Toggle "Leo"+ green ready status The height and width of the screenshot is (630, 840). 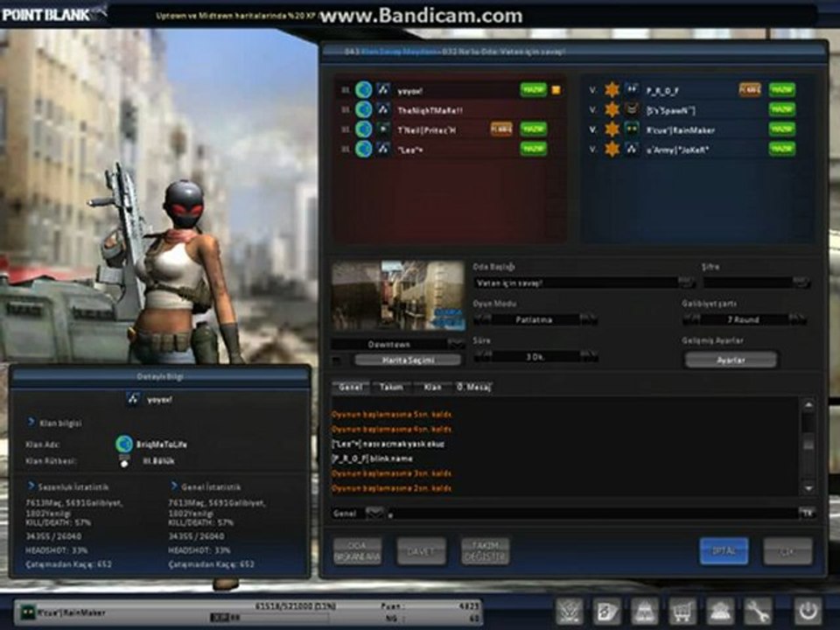534,148
